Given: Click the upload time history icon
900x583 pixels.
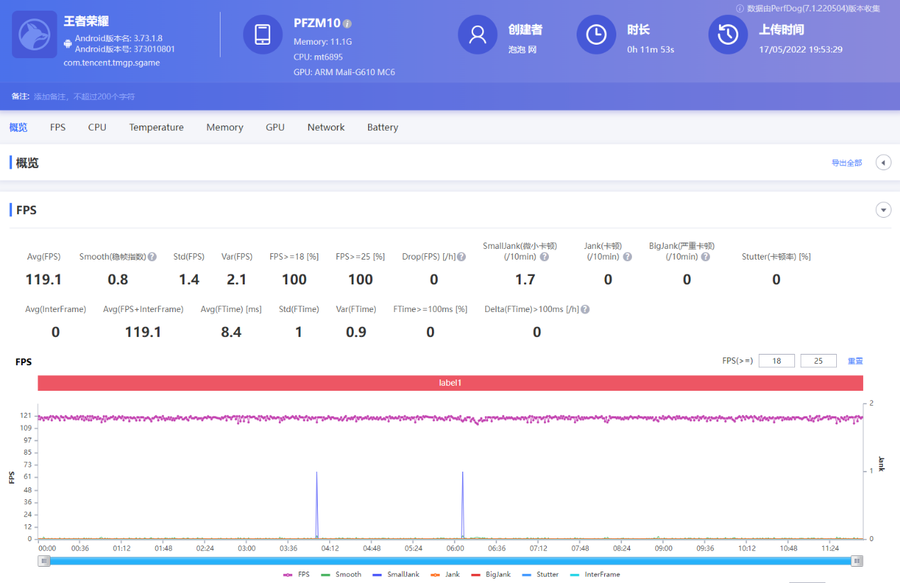Looking at the screenshot, I should click(x=727, y=35).
